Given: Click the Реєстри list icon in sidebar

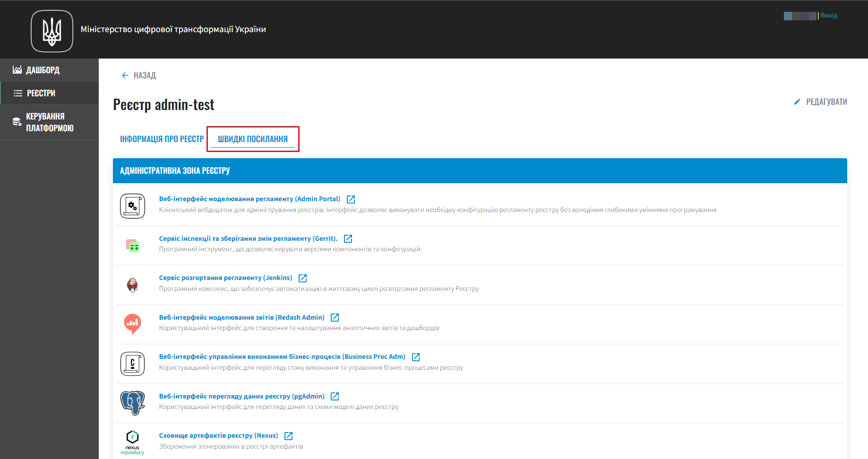Looking at the screenshot, I should click(18, 93).
